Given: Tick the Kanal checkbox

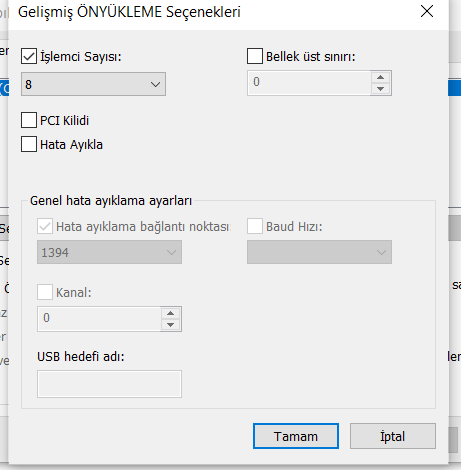Looking at the screenshot, I should 45,292.
